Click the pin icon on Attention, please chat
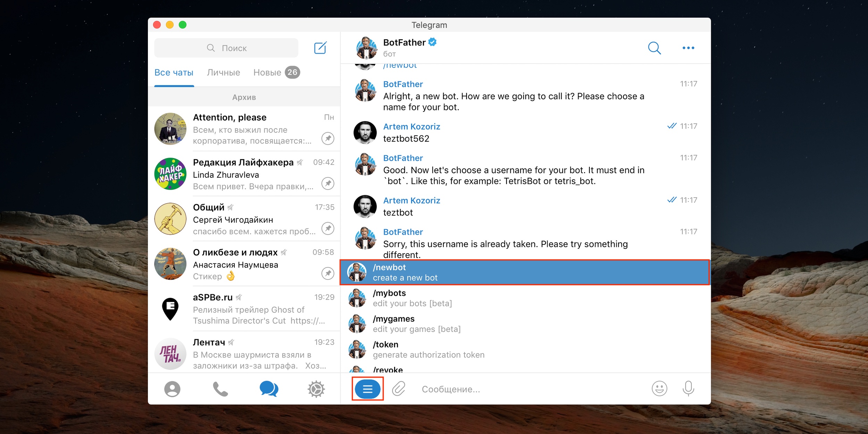 point(328,139)
